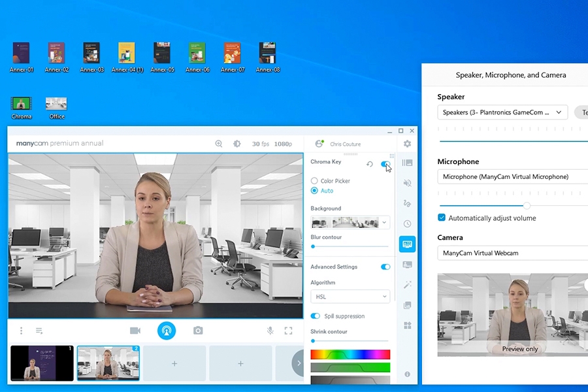Select the Auto radio option
This screenshot has height=392, width=588.
(x=314, y=191)
